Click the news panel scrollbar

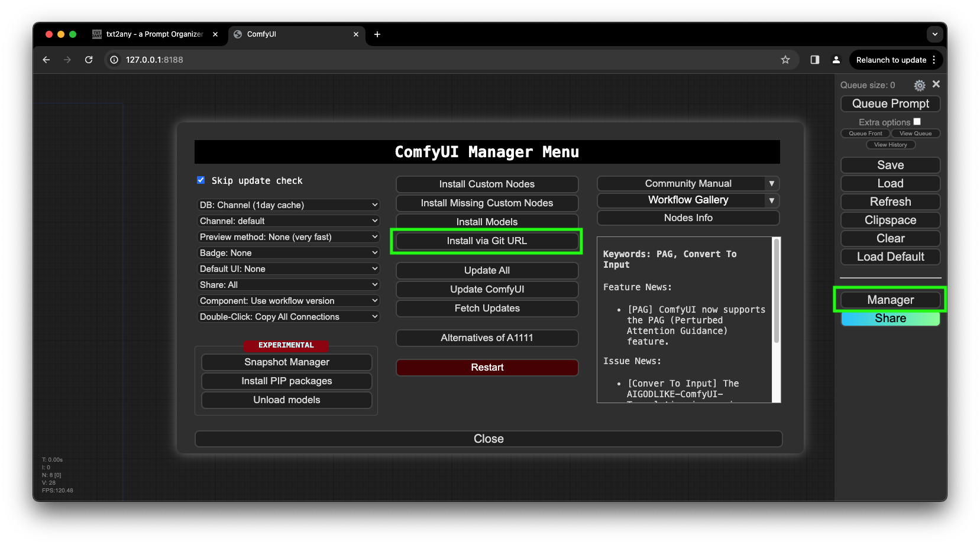tap(777, 290)
